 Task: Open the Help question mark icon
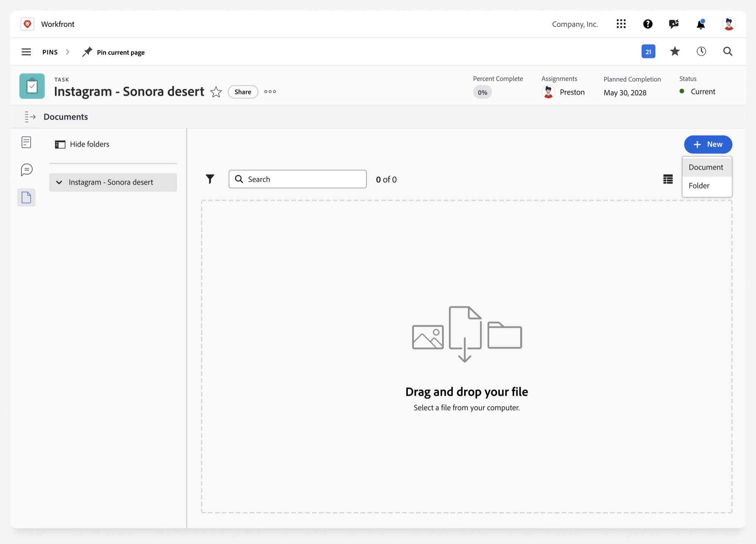tap(648, 24)
